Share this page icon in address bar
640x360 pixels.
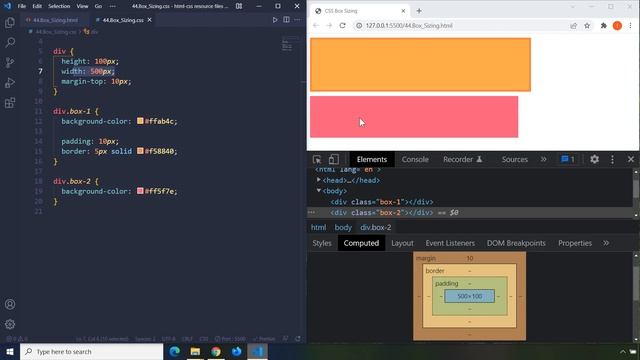click(x=573, y=26)
